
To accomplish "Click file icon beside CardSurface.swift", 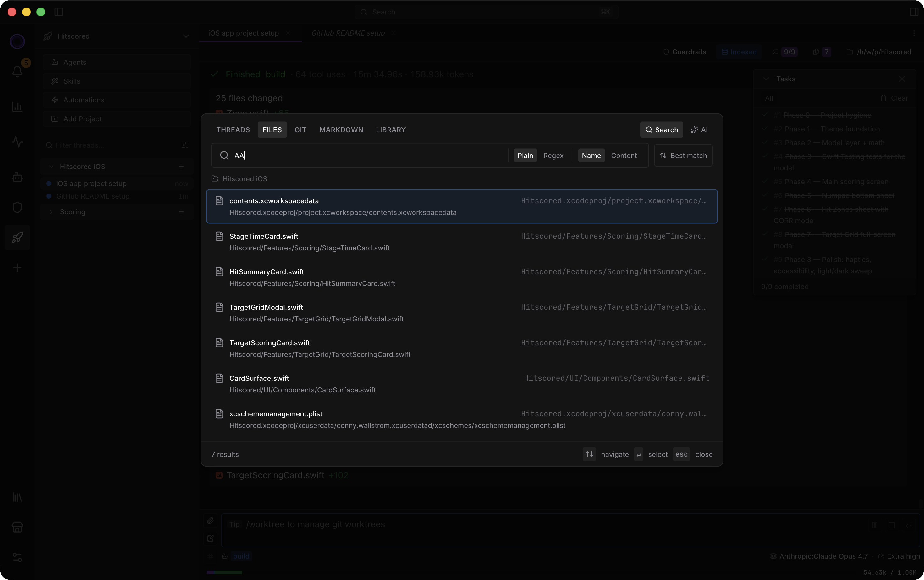I will point(219,378).
